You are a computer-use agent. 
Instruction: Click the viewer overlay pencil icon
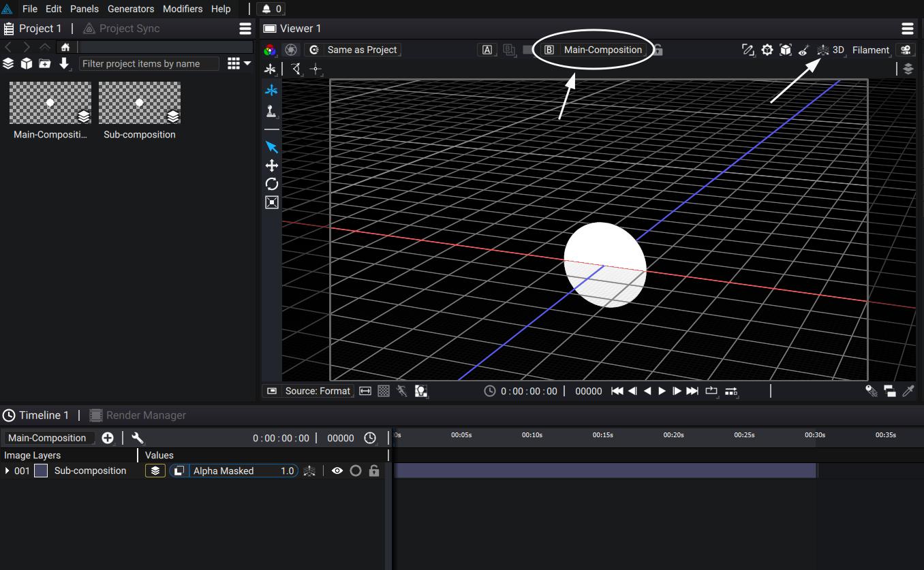point(748,50)
